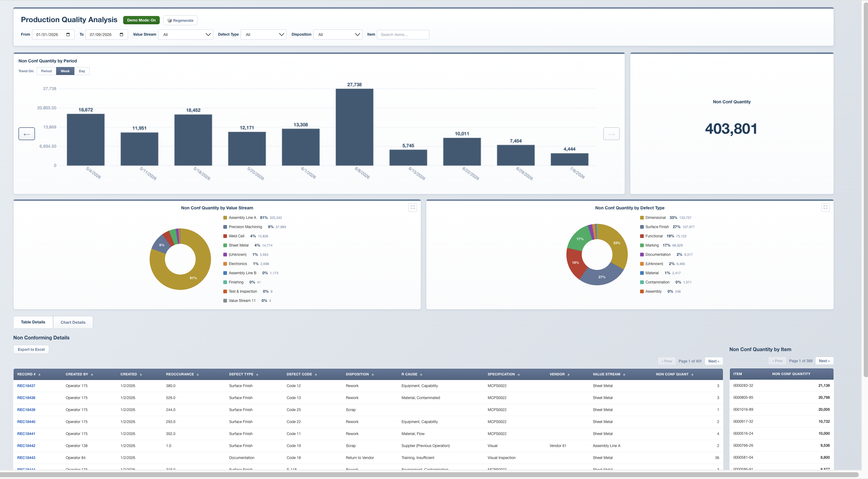Viewport: 868px width, 479px height.
Task: Toggle Precision Machining legend swatch
Action: coord(225,227)
